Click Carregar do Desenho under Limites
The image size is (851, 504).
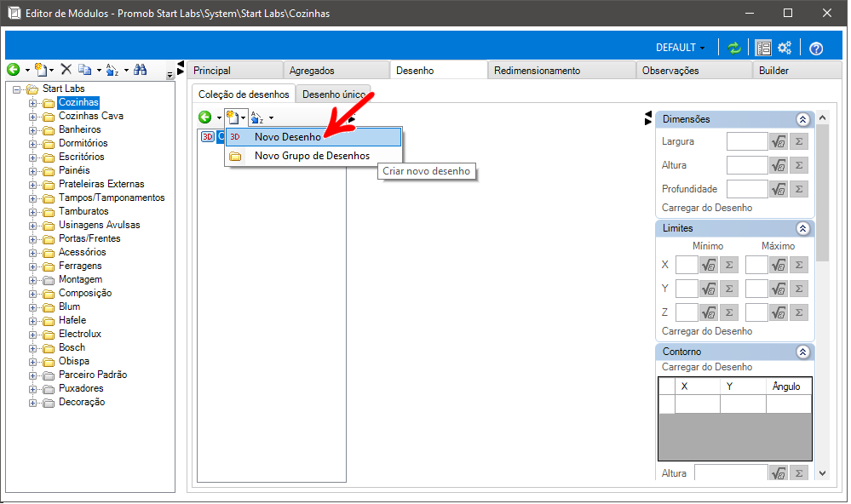click(x=707, y=331)
